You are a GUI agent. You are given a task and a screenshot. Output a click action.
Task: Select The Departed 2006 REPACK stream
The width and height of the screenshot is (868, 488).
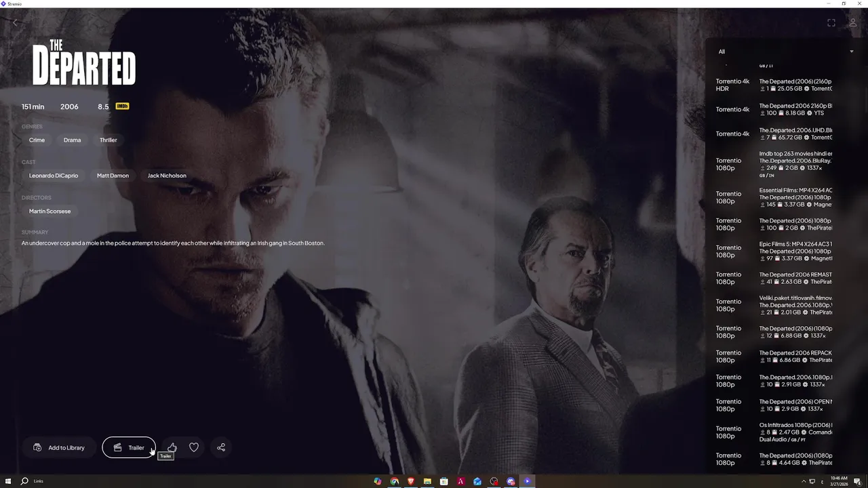pos(774,357)
